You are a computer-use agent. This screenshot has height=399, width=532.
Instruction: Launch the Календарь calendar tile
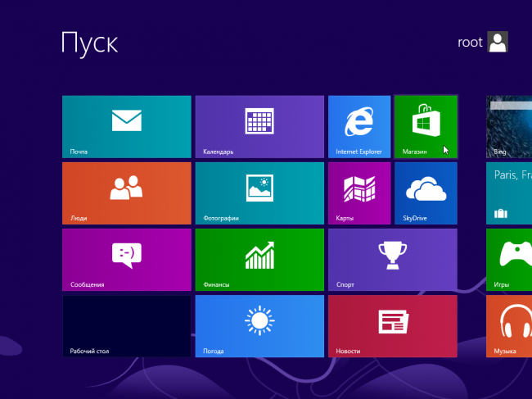pos(259,126)
